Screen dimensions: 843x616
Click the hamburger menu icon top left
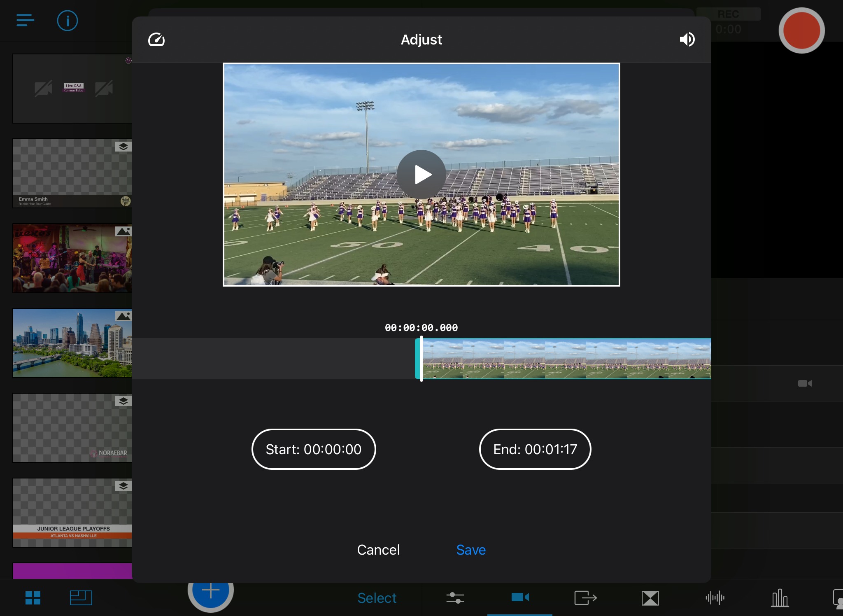[x=25, y=20]
